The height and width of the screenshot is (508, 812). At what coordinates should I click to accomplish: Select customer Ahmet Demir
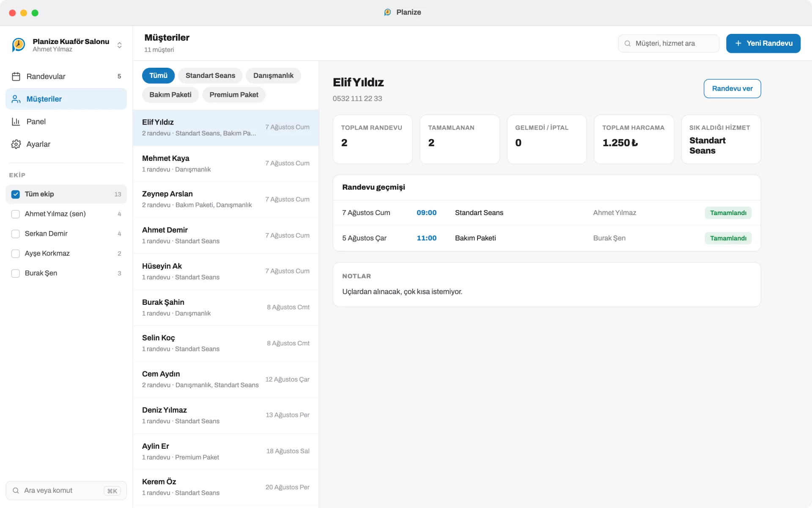click(x=226, y=235)
